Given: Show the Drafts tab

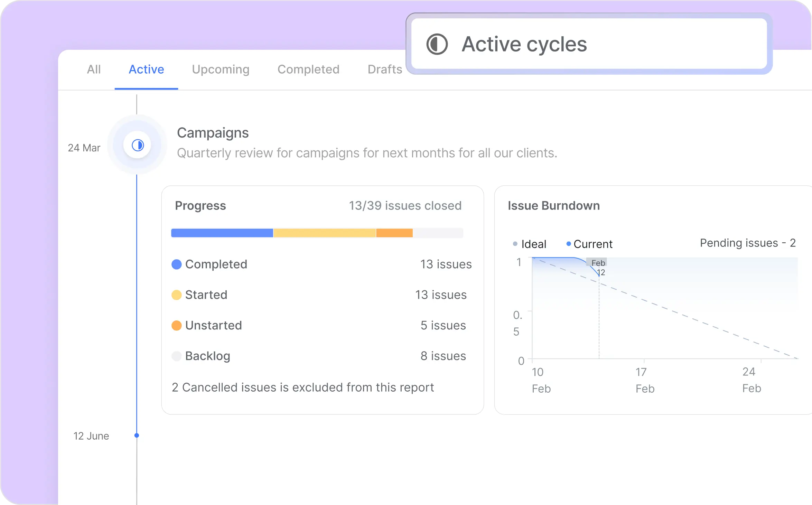Looking at the screenshot, I should (385, 69).
